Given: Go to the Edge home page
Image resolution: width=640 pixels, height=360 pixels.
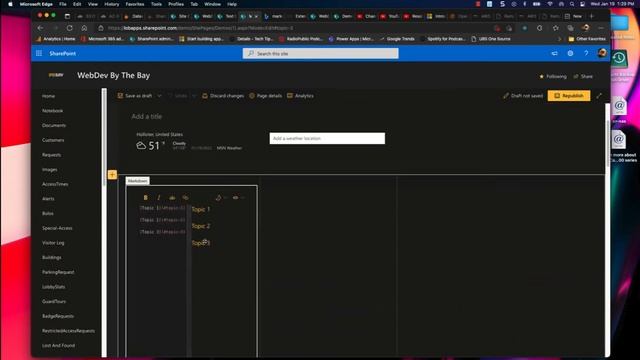Looking at the screenshot, I should (84, 28).
